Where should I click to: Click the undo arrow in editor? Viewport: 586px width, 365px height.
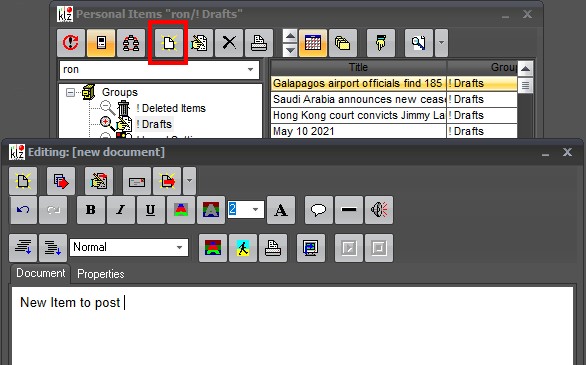tap(24, 210)
